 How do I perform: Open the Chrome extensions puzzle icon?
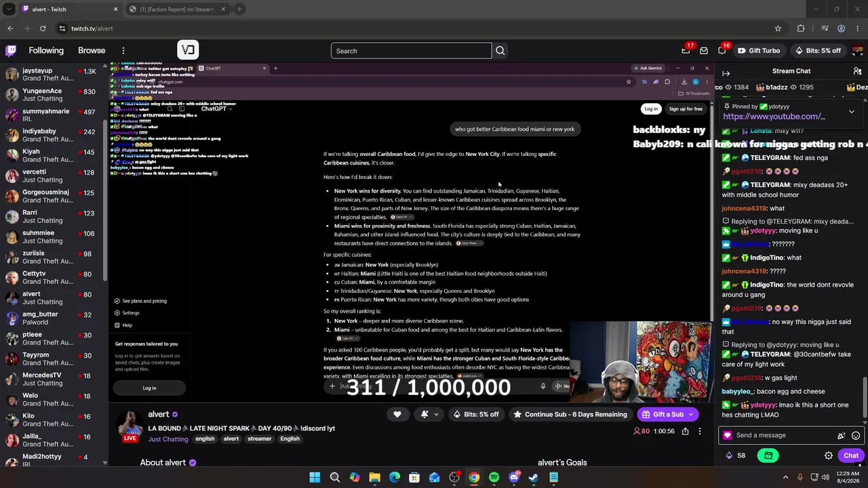coord(801,28)
